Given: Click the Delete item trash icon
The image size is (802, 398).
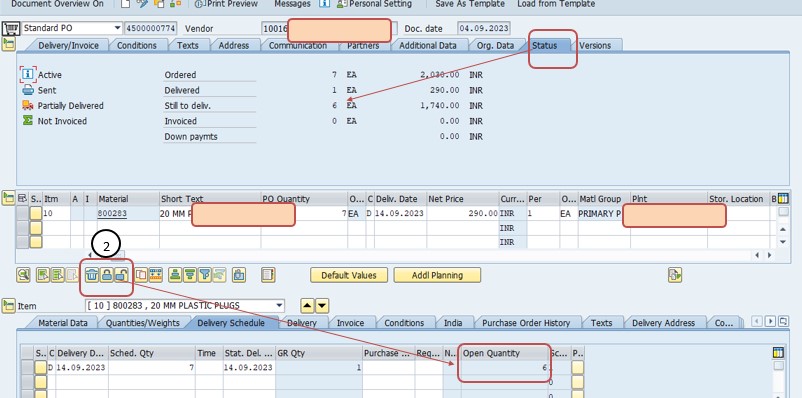Looking at the screenshot, I should coord(92,275).
